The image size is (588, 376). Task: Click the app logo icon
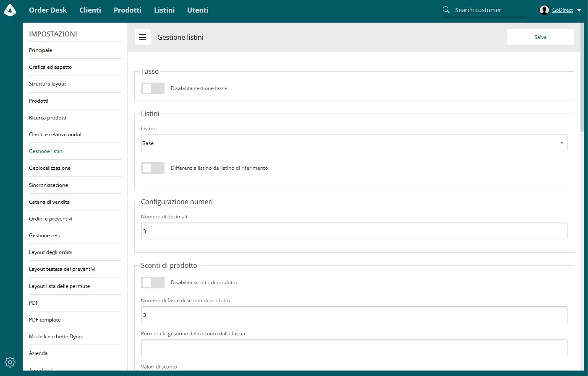click(10, 10)
